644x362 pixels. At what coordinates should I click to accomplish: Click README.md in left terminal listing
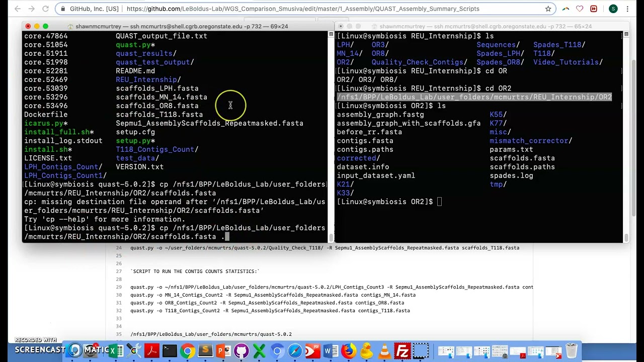[135, 71]
